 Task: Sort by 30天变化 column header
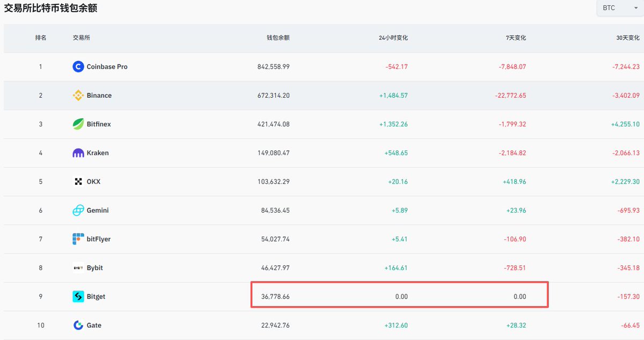click(x=628, y=38)
